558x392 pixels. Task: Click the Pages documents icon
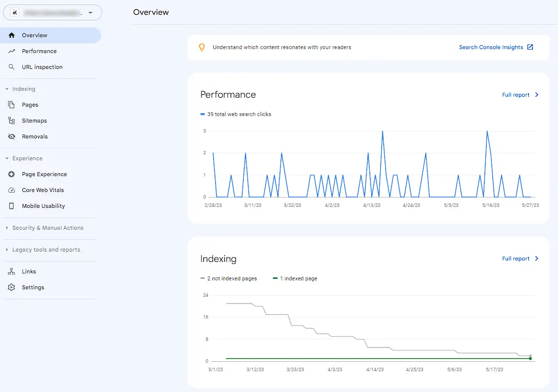(x=12, y=105)
